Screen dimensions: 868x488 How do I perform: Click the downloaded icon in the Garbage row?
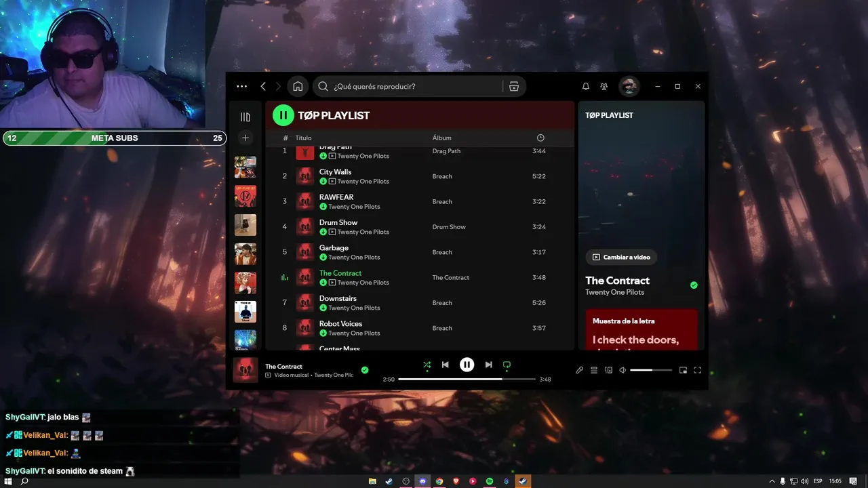(x=323, y=257)
